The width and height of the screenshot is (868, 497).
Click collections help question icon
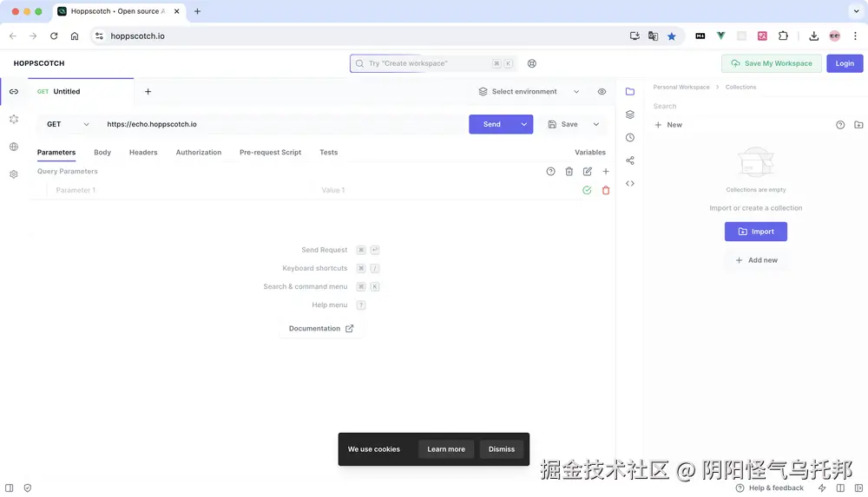(840, 125)
